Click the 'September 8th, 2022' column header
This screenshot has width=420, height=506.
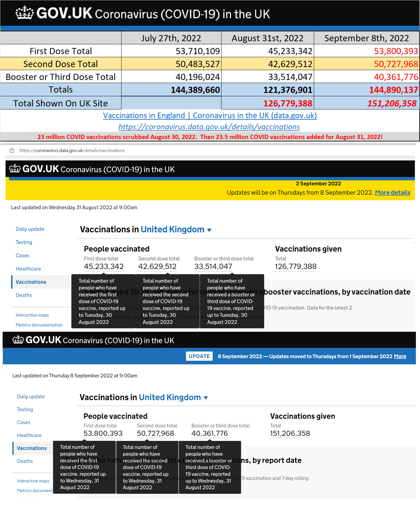[x=366, y=38]
